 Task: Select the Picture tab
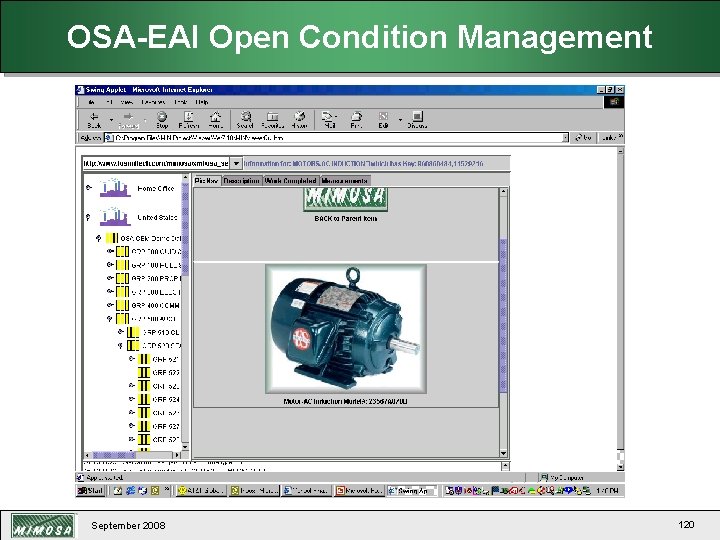[x=207, y=180]
